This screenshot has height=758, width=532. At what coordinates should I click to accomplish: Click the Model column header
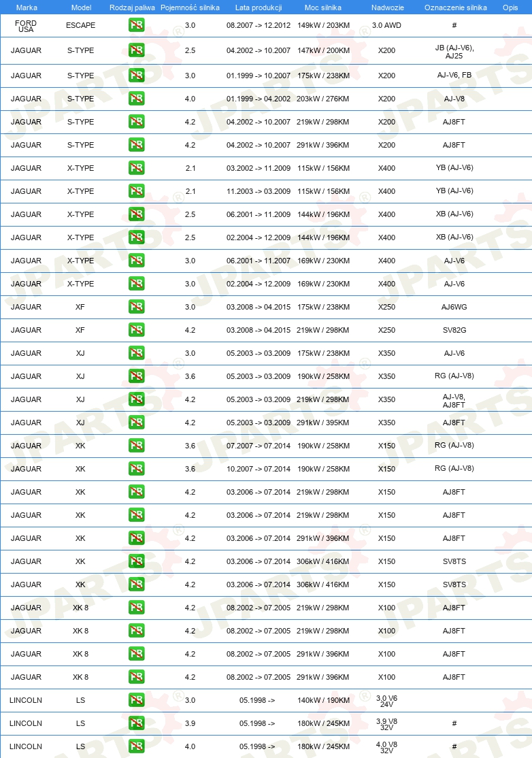[81, 7]
